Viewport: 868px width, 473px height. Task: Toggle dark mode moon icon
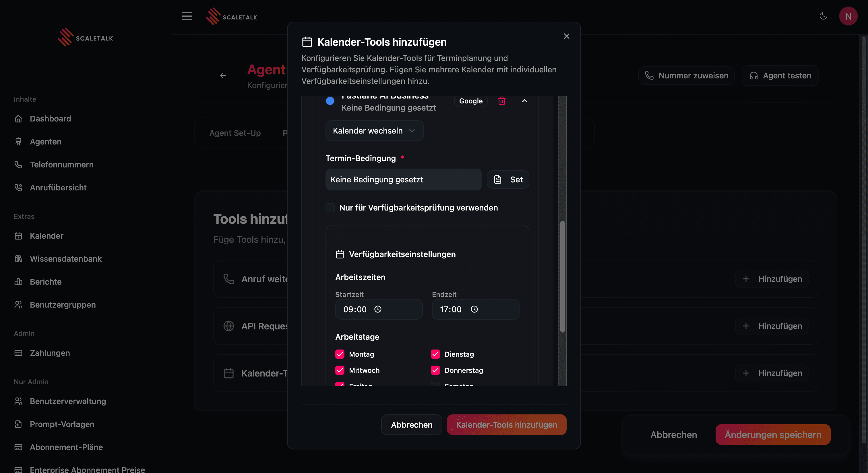tap(823, 16)
